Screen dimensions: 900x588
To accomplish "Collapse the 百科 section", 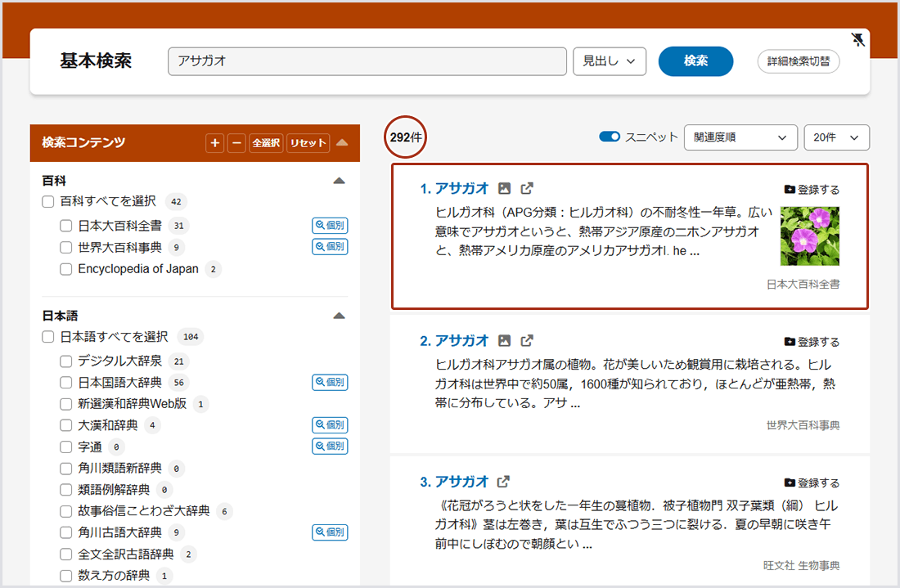I will pyautogui.click(x=340, y=181).
